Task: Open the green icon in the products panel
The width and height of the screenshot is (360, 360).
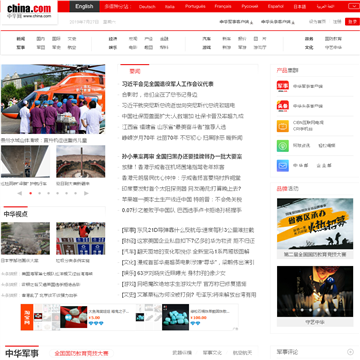Action: coord(283,146)
